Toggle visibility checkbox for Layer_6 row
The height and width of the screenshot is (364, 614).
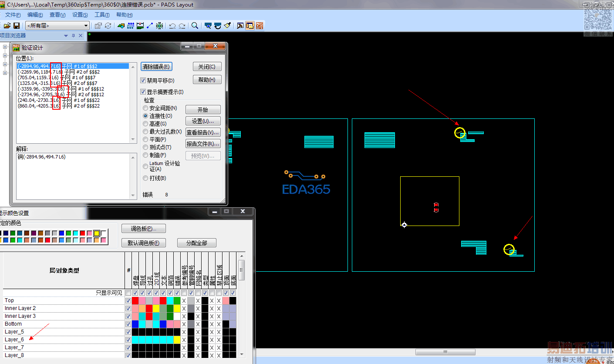(x=128, y=340)
